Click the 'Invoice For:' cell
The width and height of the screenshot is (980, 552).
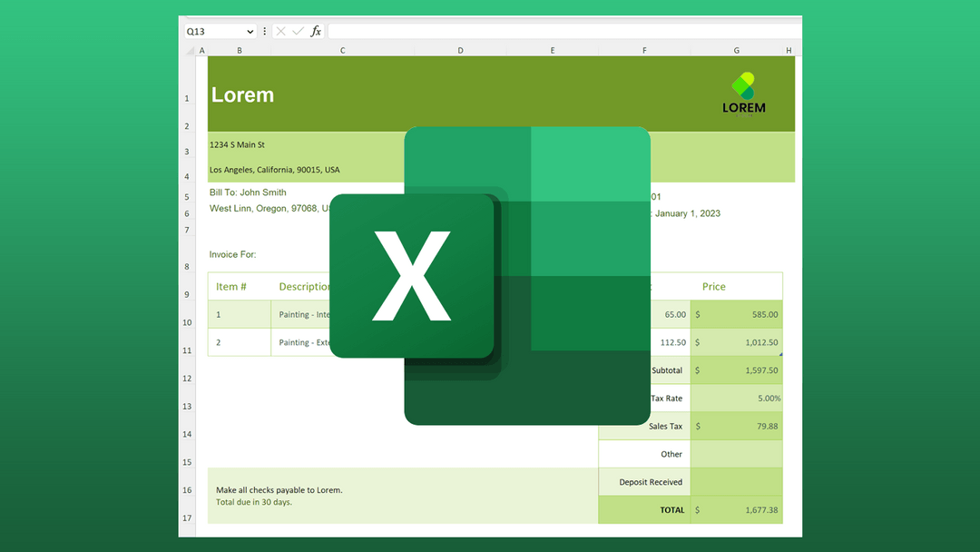[x=232, y=254]
